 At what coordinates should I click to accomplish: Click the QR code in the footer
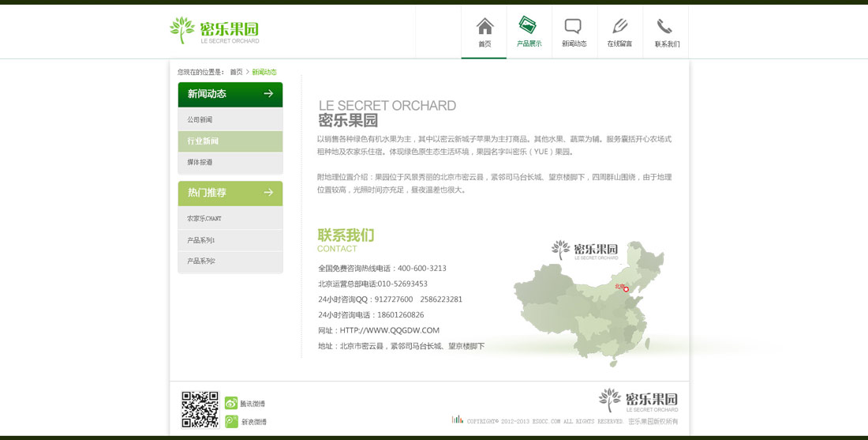[x=200, y=410]
